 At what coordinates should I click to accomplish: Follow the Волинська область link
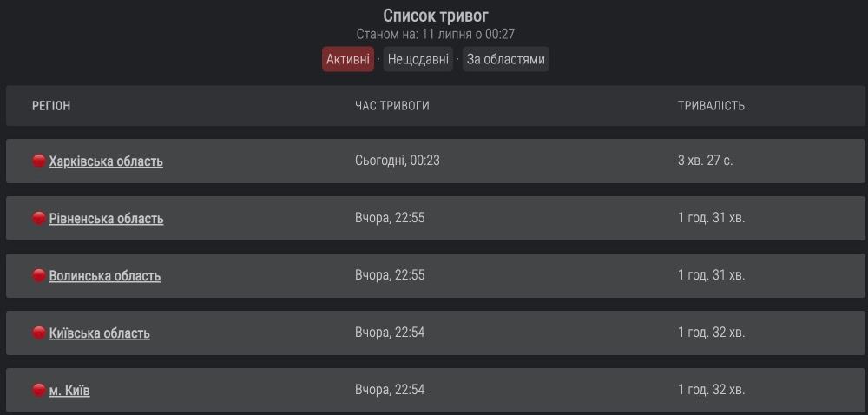pyautogui.click(x=105, y=276)
